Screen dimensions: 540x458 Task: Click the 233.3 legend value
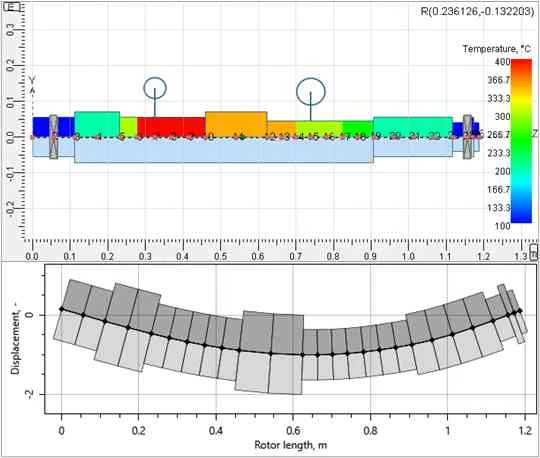click(498, 153)
